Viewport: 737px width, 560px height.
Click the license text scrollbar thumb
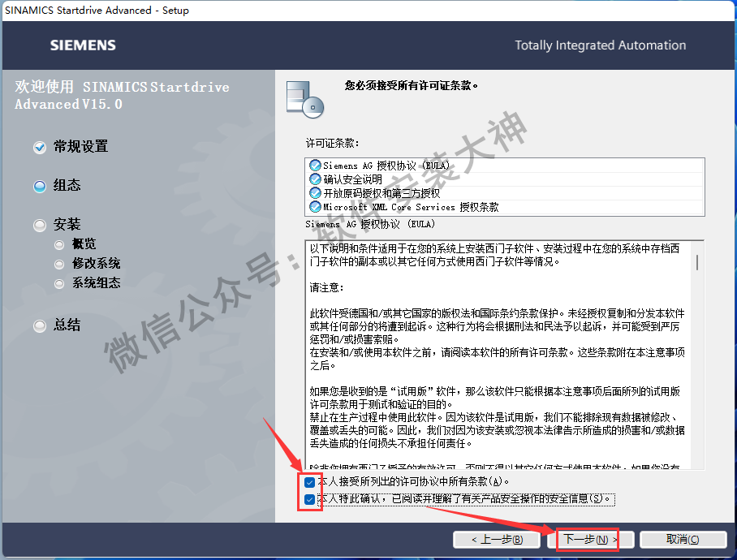(697, 262)
